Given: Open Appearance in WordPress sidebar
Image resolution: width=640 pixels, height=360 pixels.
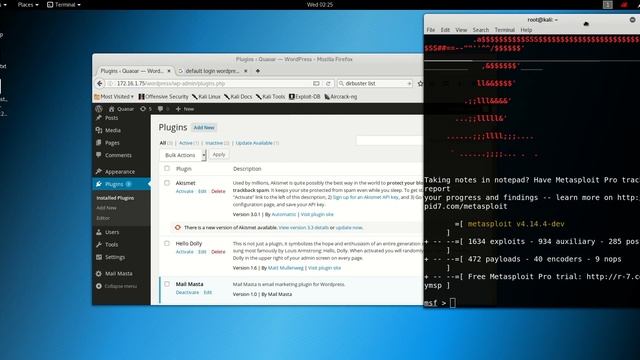Looking at the screenshot, I should click(x=121, y=172).
